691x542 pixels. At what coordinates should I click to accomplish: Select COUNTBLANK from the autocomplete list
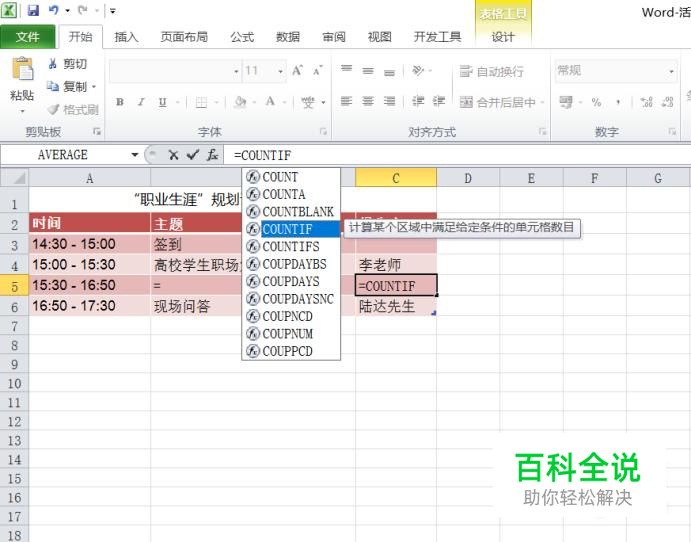291,212
